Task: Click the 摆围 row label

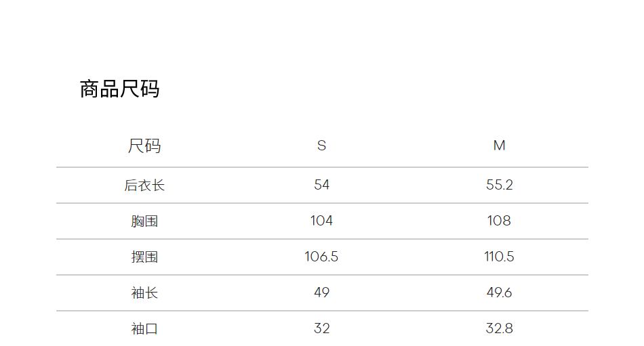Action: coord(144,257)
